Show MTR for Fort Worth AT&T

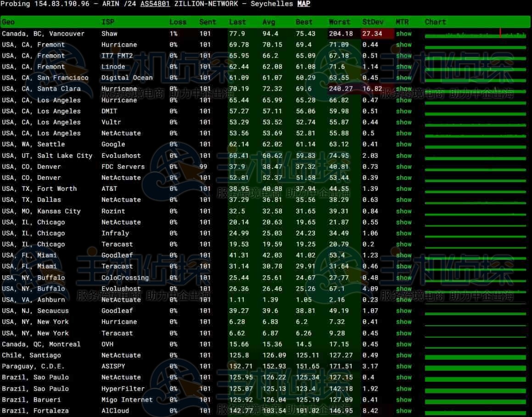[404, 189]
